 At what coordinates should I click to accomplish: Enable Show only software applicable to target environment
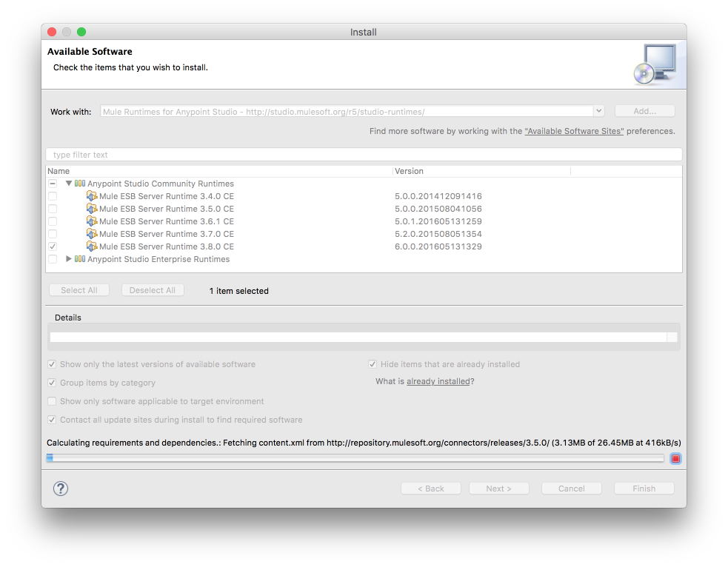pos(52,401)
